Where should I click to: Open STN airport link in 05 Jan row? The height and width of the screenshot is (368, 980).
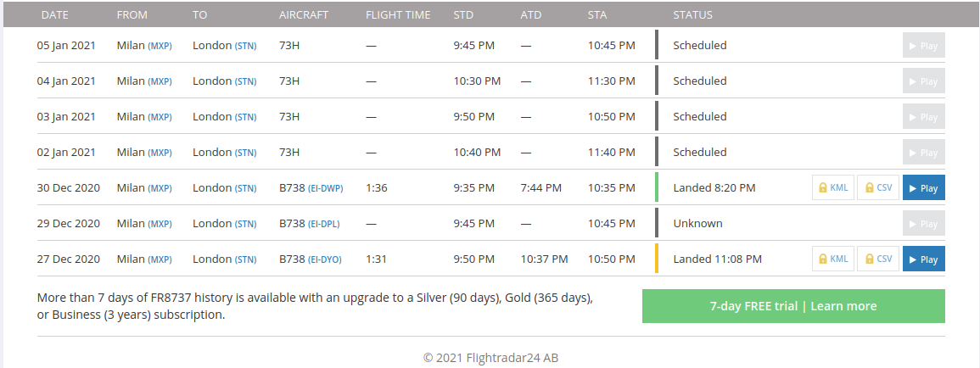tap(245, 46)
